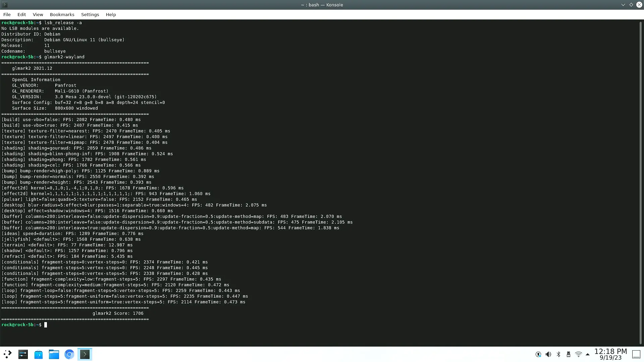Screen dimensions: 644x362
Task: Expand the hidden system tray icons
Action: pyautogui.click(x=588, y=354)
